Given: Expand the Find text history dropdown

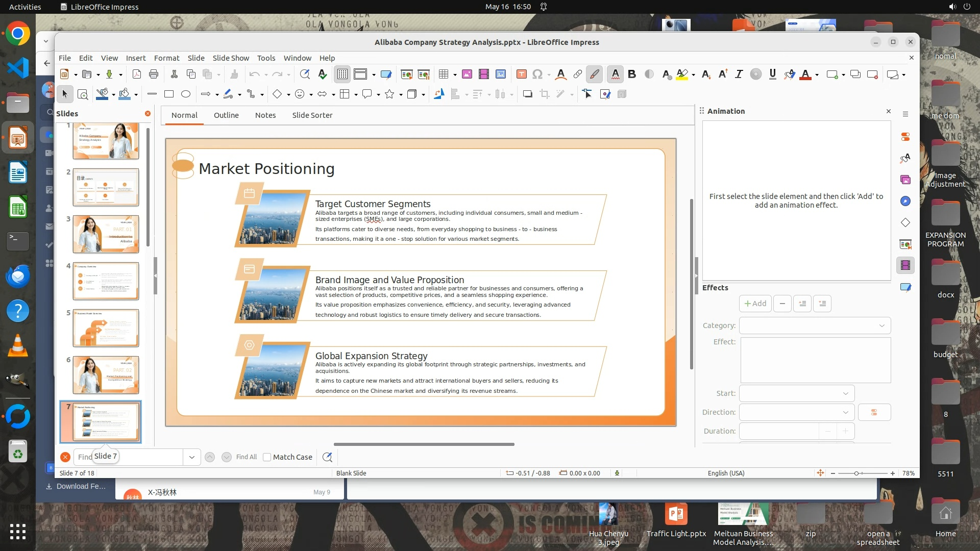Looking at the screenshot, I should (x=192, y=457).
